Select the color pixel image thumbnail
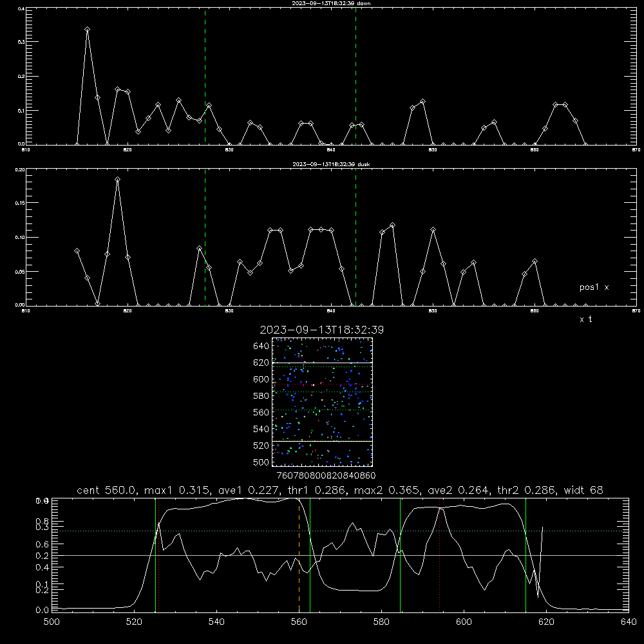This screenshot has width=644, height=644. click(x=322, y=402)
